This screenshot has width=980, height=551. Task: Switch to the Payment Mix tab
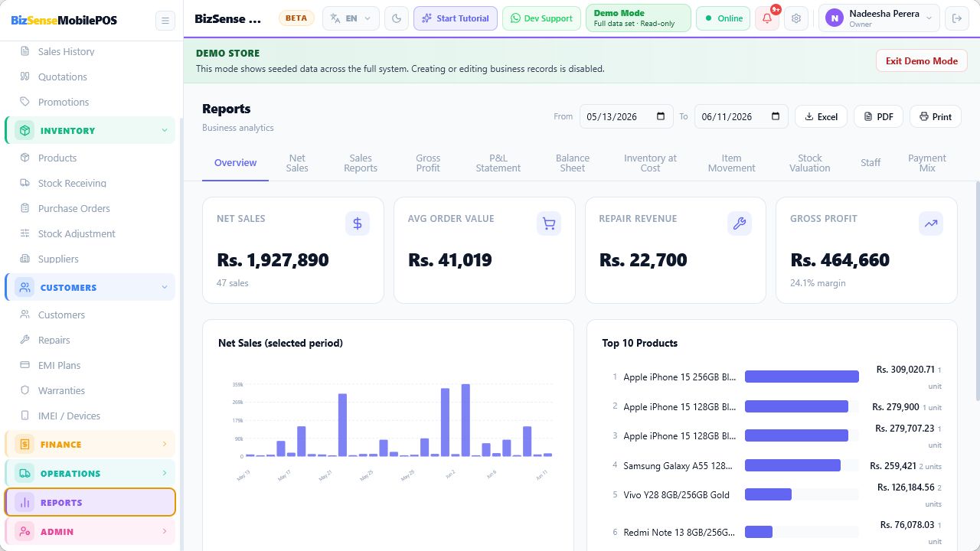pyautogui.click(x=927, y=163)
